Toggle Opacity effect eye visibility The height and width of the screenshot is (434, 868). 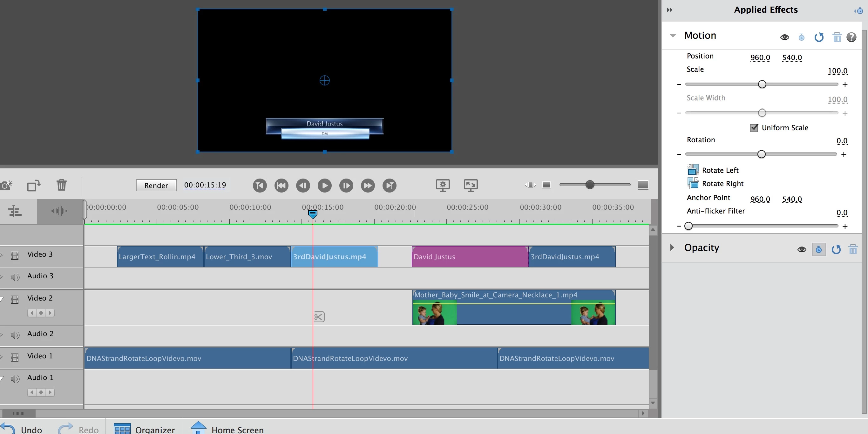pos(802,249)
